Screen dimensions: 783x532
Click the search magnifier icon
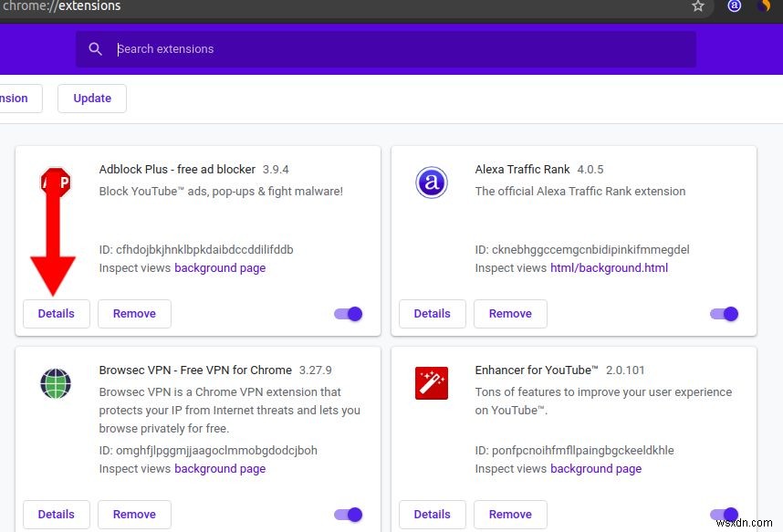(x=95, y=49)
